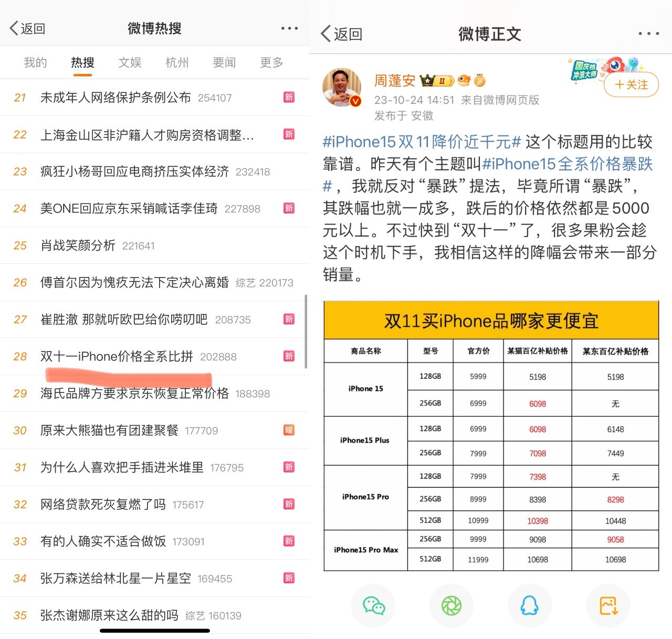Viewport: 672px width, 639px height.
Task: Tap the +关注 follow button
Action: point(631,84)
